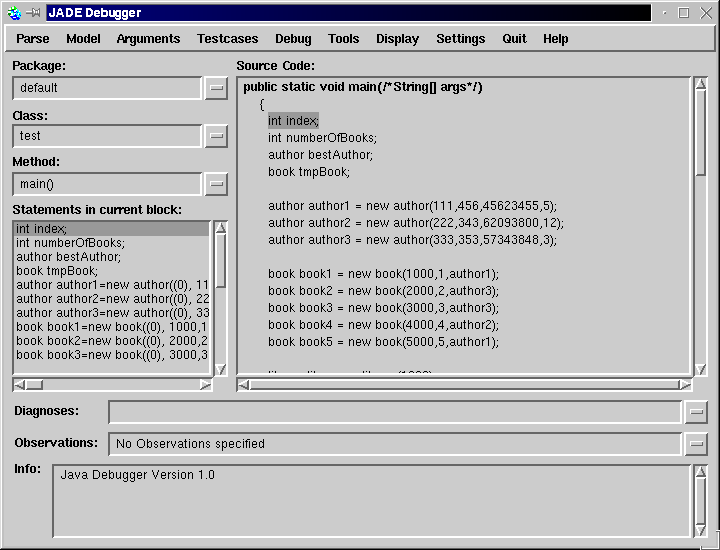This screenshot has width=720, height=550.
Task: Close the JADE Debugger window
Action: (x=706, y=13)
